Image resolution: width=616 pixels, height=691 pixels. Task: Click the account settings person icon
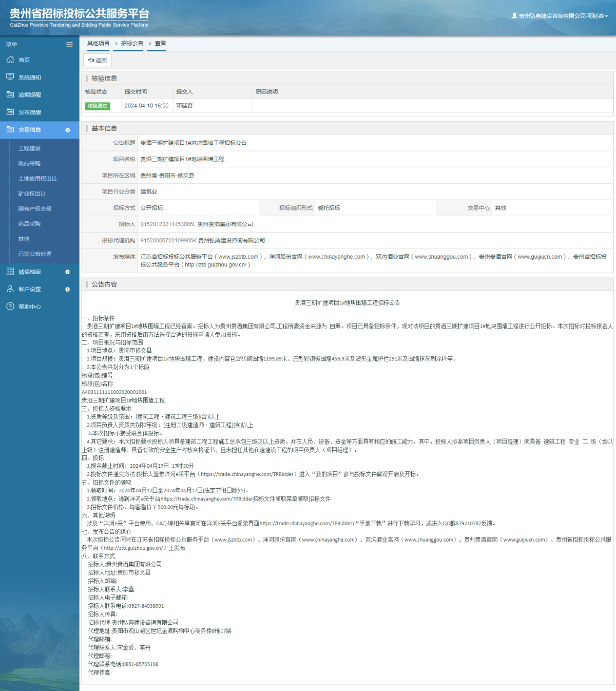(10, 289)
